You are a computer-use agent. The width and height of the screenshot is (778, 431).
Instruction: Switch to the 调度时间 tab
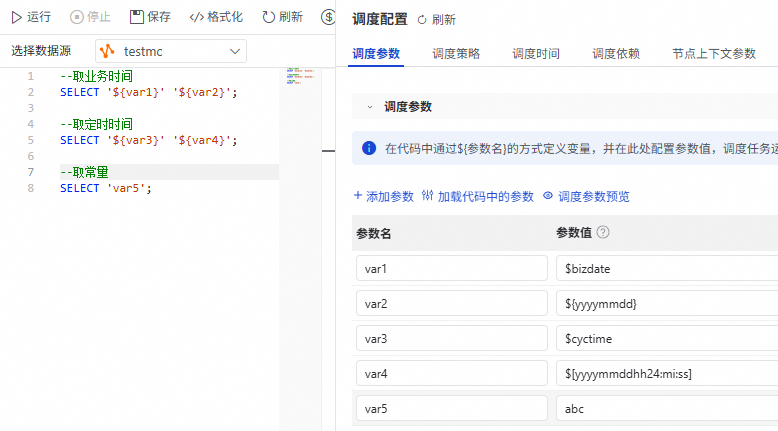[x=536, y=54]
